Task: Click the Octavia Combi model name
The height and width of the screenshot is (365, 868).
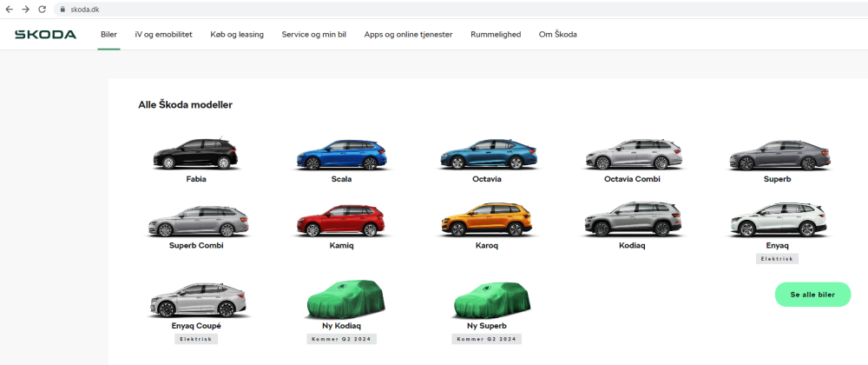Action: pos(632,179)
